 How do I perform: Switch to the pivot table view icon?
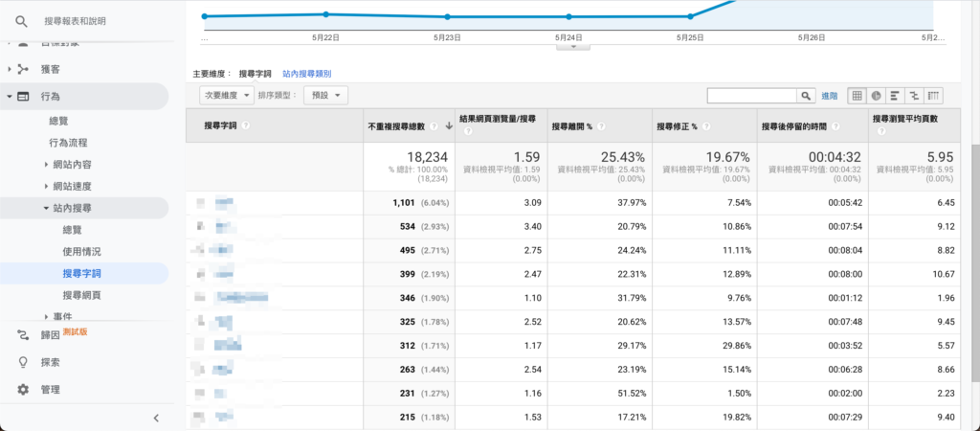tap(934, 96)
